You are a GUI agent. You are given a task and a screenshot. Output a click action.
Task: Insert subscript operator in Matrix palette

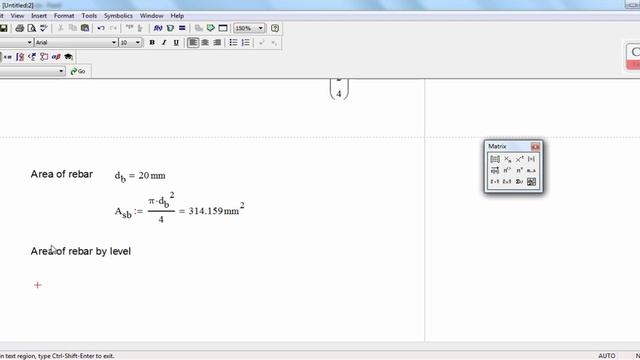[507, 159]
